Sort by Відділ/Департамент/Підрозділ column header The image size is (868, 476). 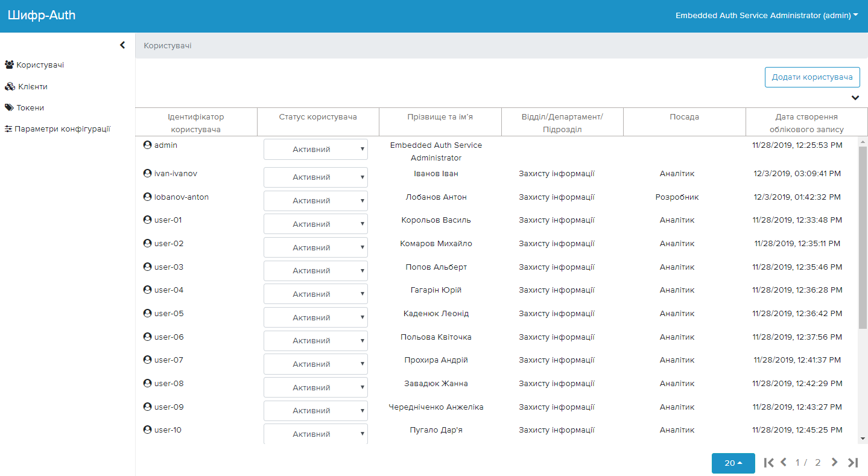coord(562,122)
